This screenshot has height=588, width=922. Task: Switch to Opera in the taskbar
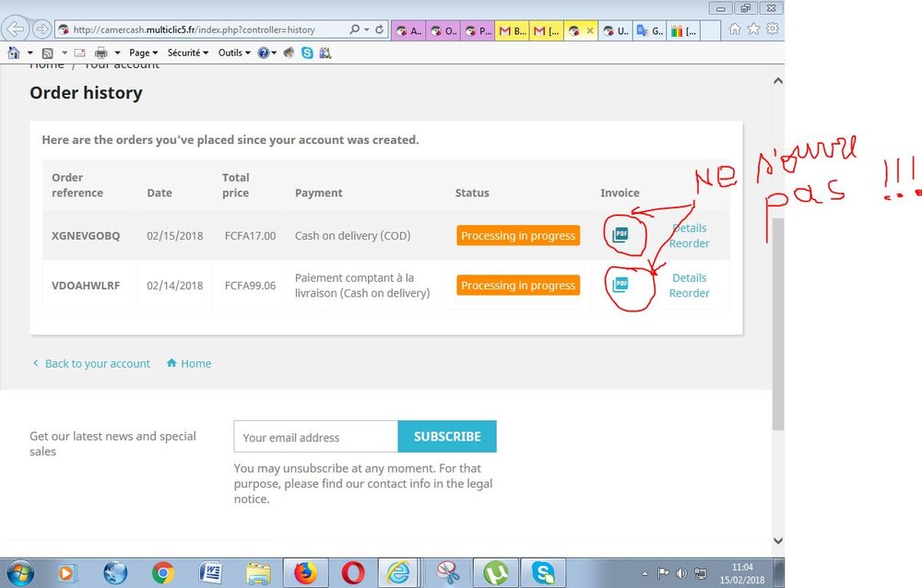click(x=353, y=572)
